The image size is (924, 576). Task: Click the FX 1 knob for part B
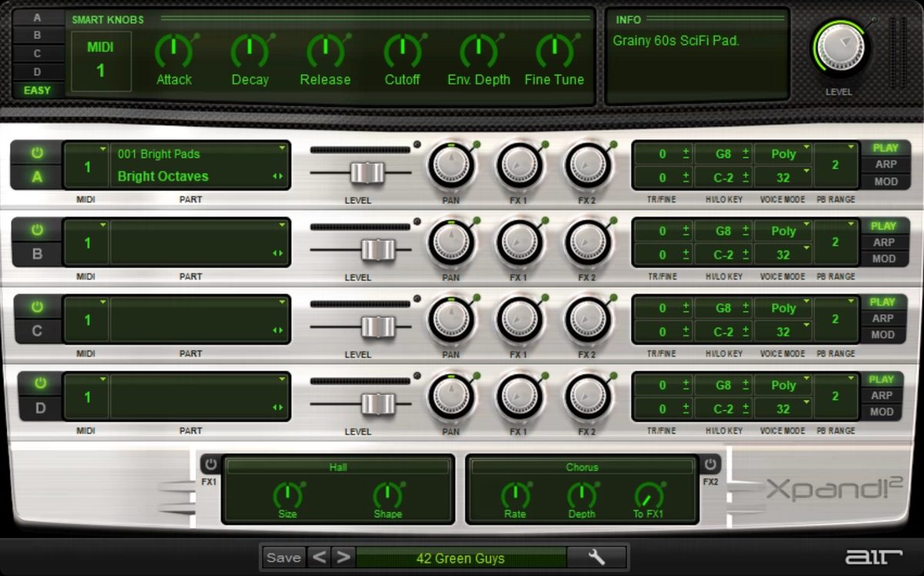[x=519, y=243]
